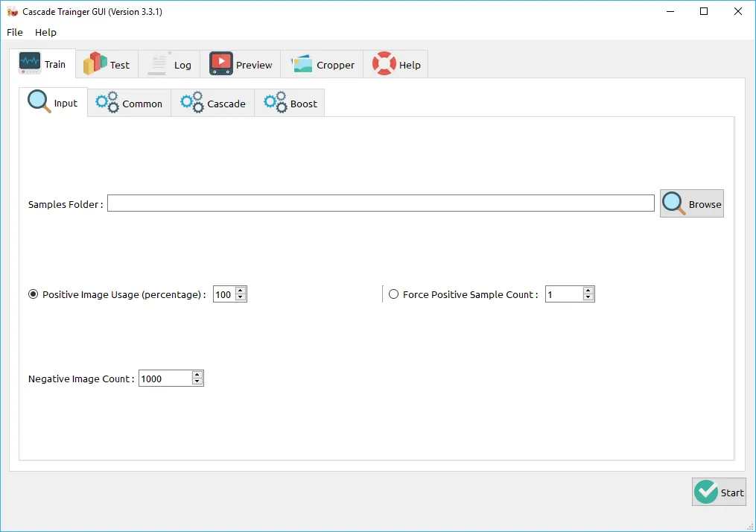Select Force Positive Sample Count option
Image resolution: width=756 pixels, height=532 pixels.
coord(394,294)
